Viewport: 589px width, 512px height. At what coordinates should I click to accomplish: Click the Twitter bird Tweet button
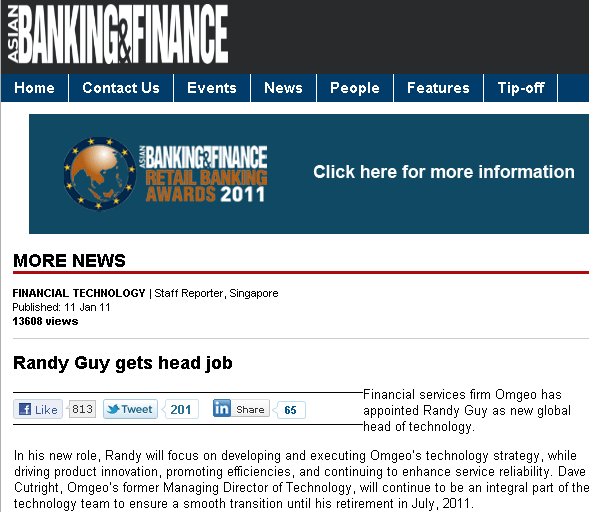click(x=130, y=409)
